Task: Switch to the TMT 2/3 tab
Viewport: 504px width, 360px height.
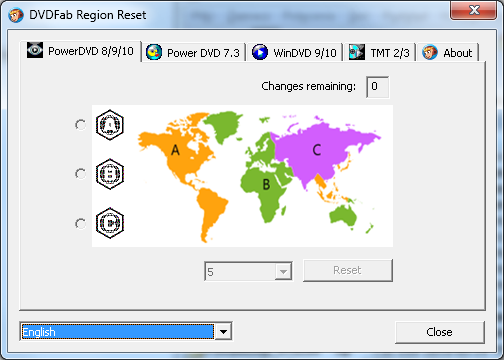Action: click(380, 53)
